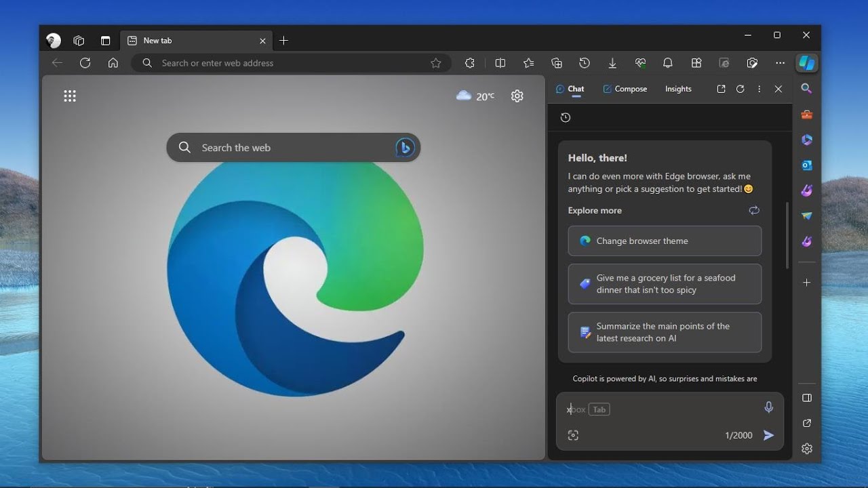Toggle sidebar visibility panel icon
This screenshot has height=488, width=868.
coord(806,398)
